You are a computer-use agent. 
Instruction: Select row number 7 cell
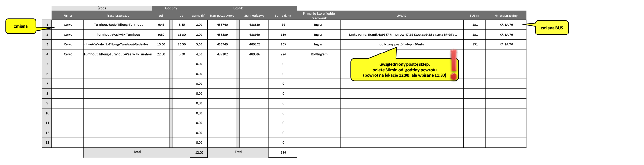[47, 84]
